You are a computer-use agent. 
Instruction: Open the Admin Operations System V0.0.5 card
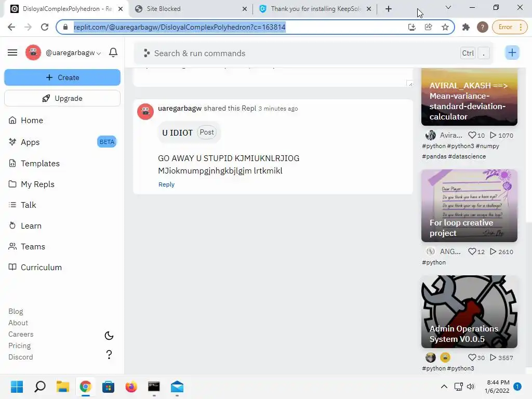469,312
